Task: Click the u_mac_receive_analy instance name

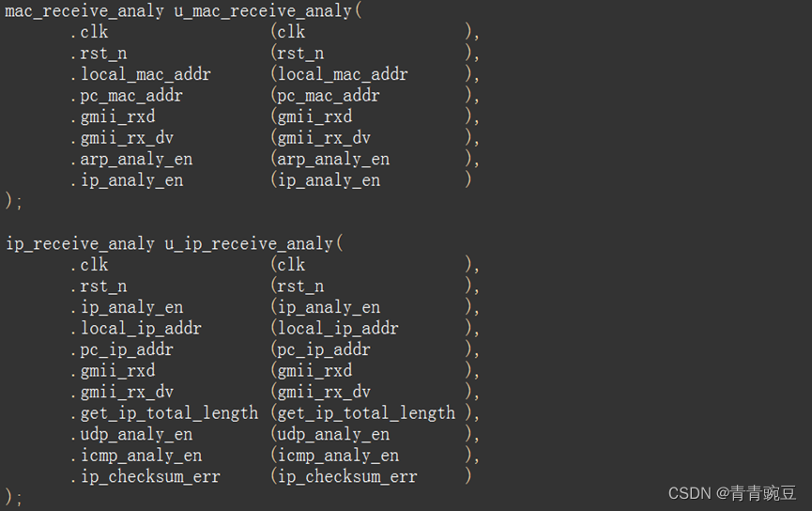Action: (263, 11)
